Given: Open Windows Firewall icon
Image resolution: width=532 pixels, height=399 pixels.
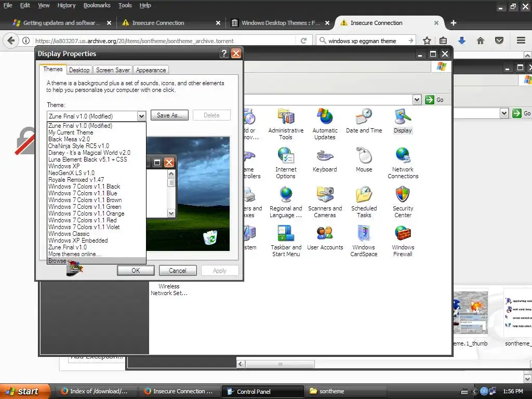Looking at the screenshot, I should (403, 241).
